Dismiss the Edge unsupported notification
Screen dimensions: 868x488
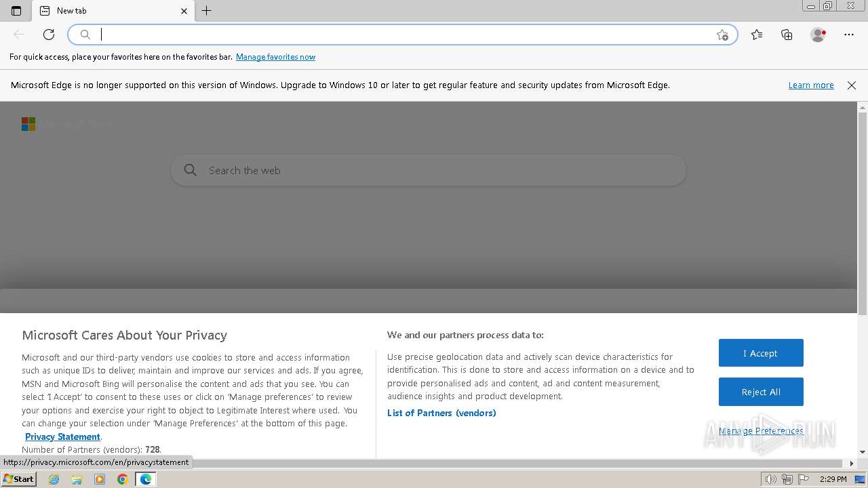click(x=852, y=85)
